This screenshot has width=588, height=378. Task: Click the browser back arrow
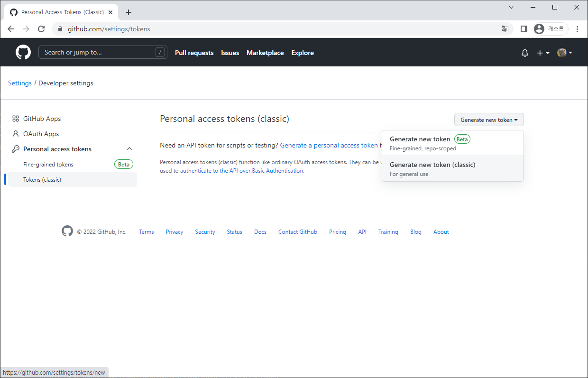pos(11,29)
